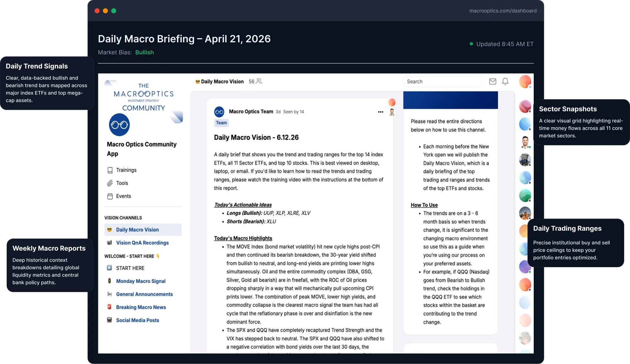Click the man in suit avatar in members list
The width and height of the screenshot is (630, 364).
pyautogui.click(x=525, y=142)
